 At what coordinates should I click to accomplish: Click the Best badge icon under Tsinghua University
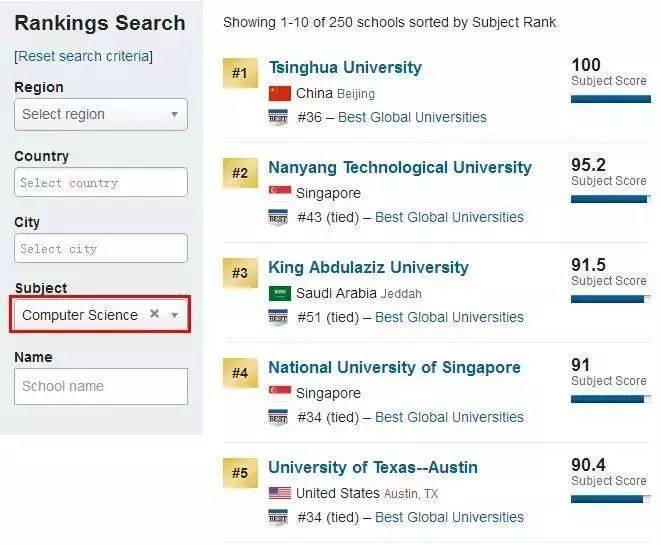pos(278,118)
